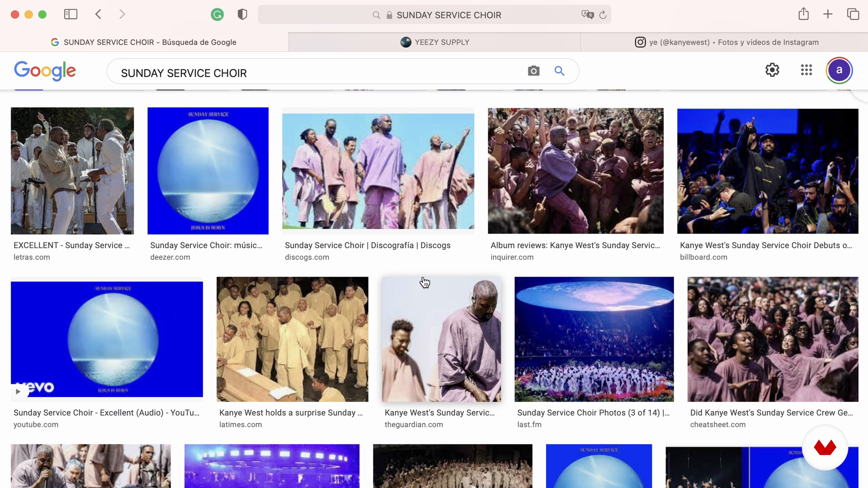
Task: Open the deezer.com Jesus Is Born cover
Action: tap(208, 171)
